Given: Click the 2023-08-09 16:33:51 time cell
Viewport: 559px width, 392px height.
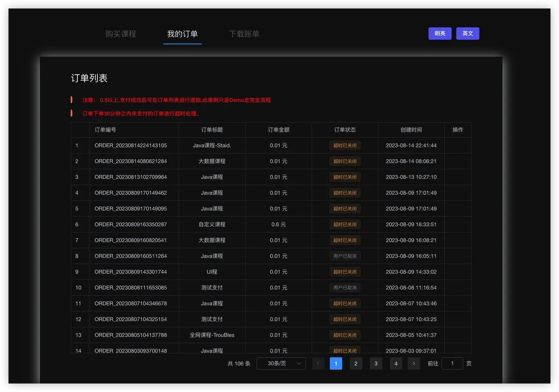Looking at the screenshot, I should point(411,224).
